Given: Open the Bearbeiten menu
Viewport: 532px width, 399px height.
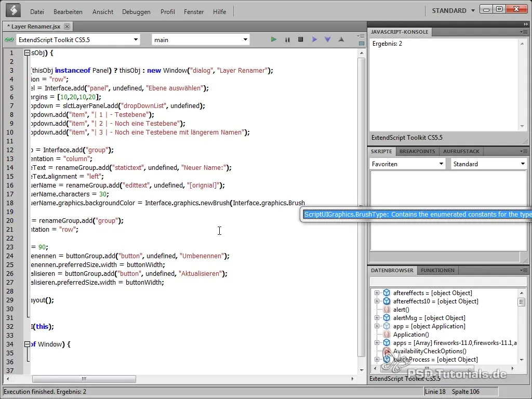Looking at the screenshot, I should tap(68, 11).
